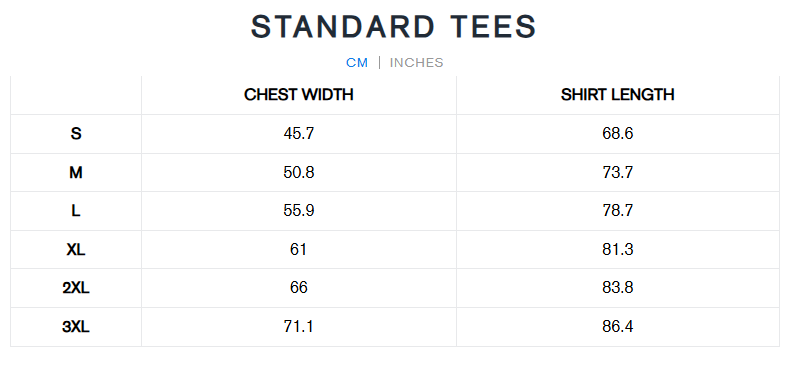Image resolution: width=789 pixels, height=370 pixels.
Task: Switch units to INCHES
Action: click(x=417, y=63)
